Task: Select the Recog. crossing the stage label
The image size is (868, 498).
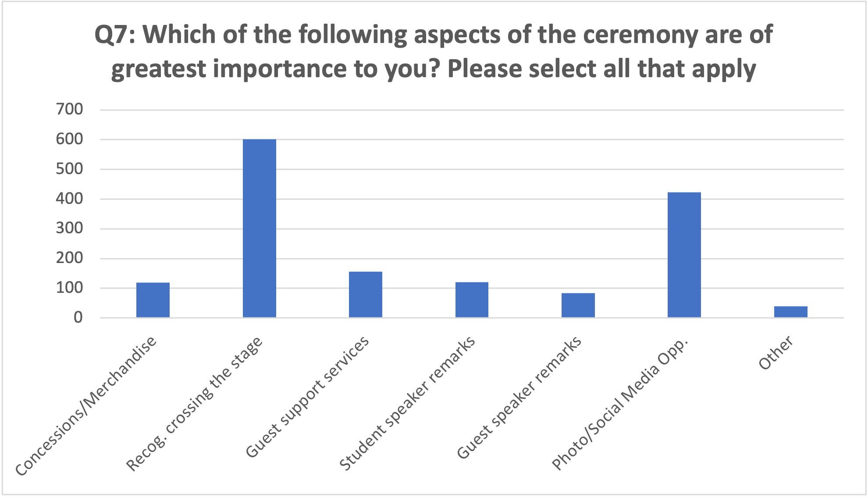Action: click(x=194, y=404)
